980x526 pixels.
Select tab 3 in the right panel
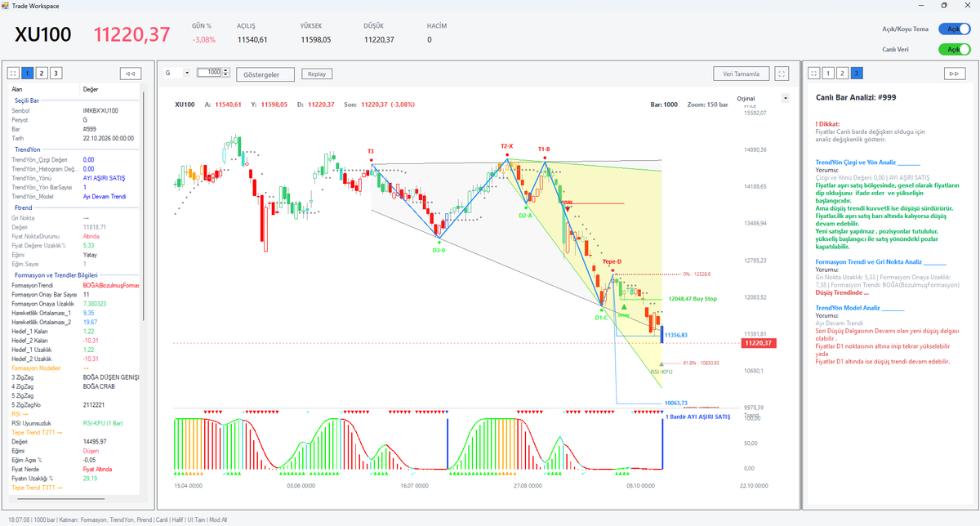point(856,73)
